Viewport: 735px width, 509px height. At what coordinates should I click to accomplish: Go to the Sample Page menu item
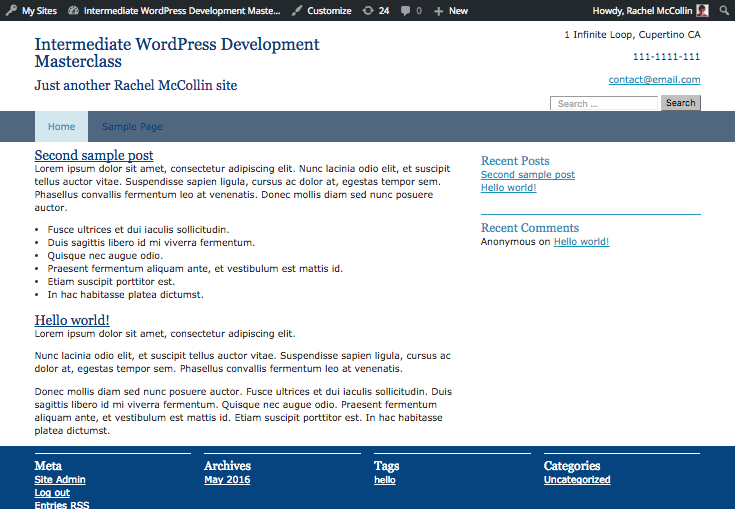coord(132,127)
